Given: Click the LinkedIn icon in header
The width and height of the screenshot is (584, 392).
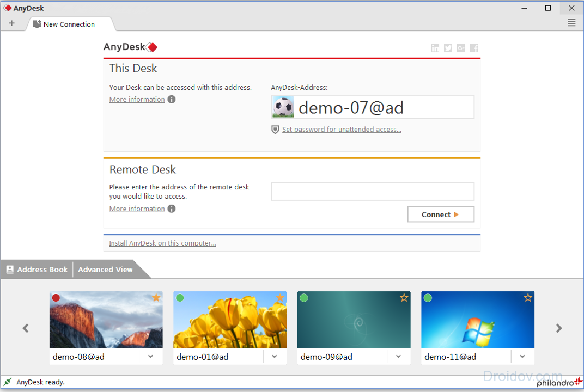Looking at the screenshot, I should [435, 48].
